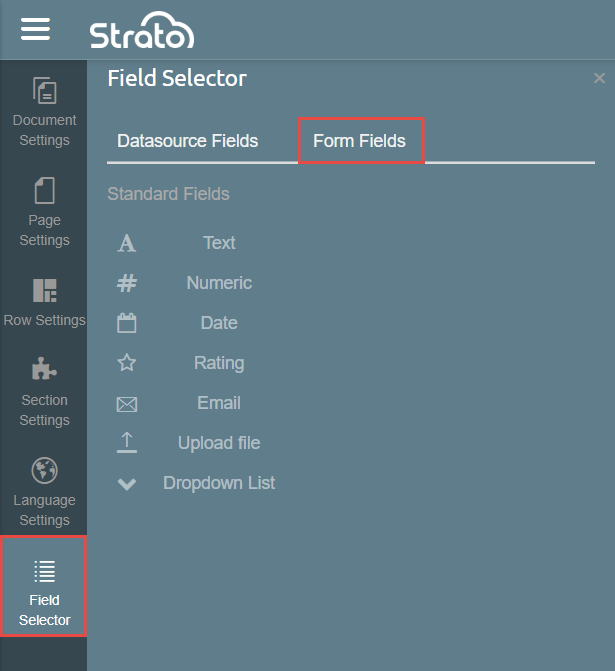Select Field Selector in sidebar

click(44, 586)
